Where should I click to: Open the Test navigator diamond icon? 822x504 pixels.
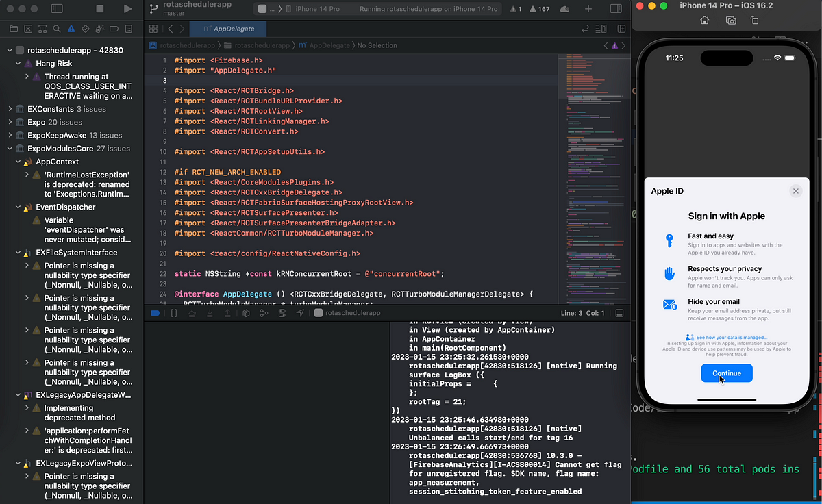point(86,29)
